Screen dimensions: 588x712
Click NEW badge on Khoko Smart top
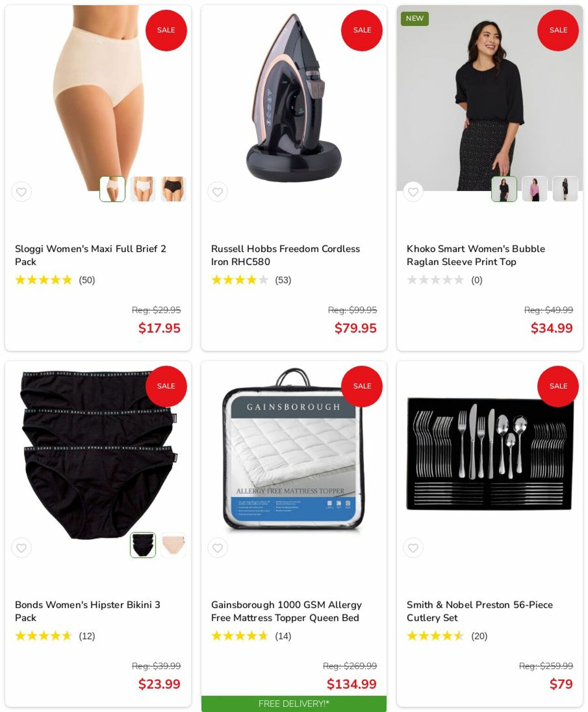pos(414,18)
